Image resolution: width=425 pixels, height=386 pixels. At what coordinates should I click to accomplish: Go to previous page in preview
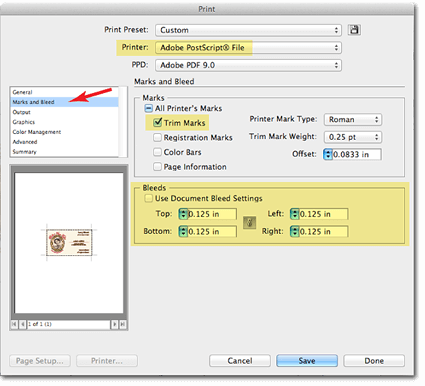point(22,324)
